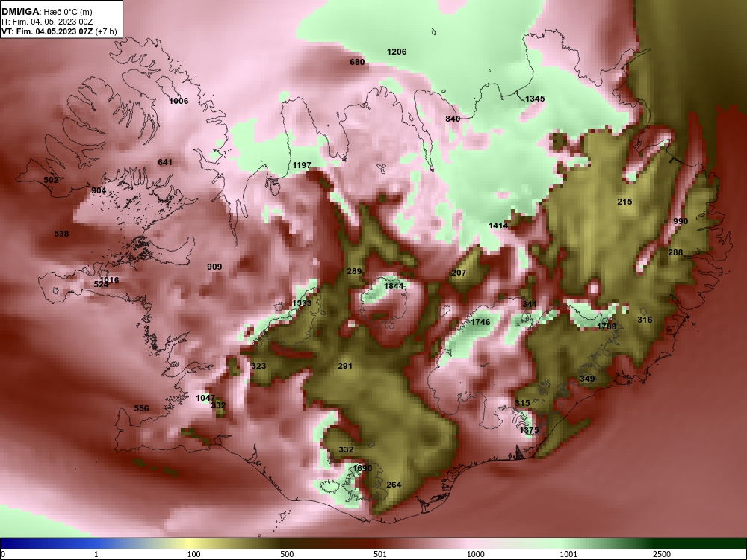747x560 pixels.
Task: Click the 288 height label
Action: click(x=675, y=252)
